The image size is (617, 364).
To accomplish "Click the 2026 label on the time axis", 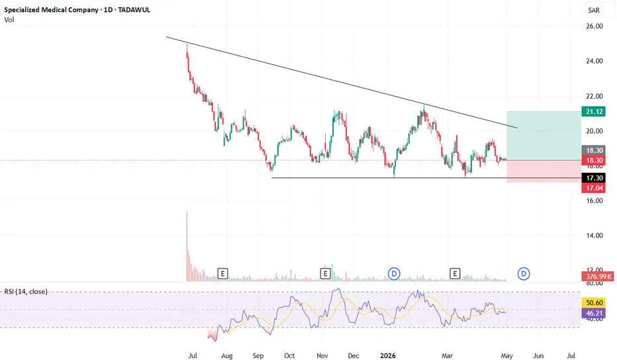I will (x=387, y=356).
